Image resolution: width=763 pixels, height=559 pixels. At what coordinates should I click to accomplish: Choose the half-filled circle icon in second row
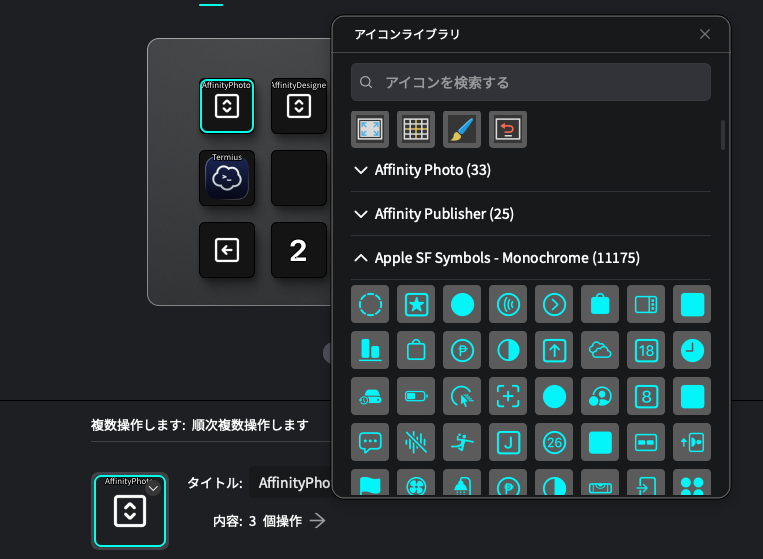[x=508, y=350]
